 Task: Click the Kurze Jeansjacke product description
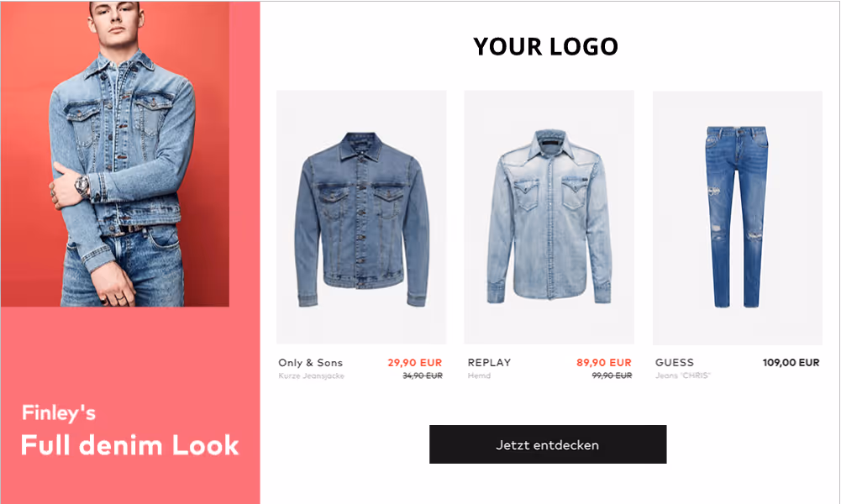coord(311,375)
